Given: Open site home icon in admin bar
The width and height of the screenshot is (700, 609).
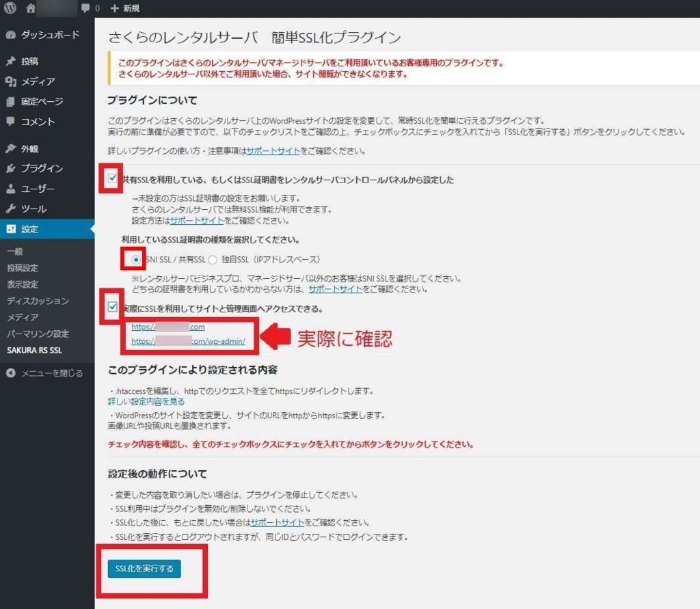Looking at the screenshot, I should coord(30,8).
